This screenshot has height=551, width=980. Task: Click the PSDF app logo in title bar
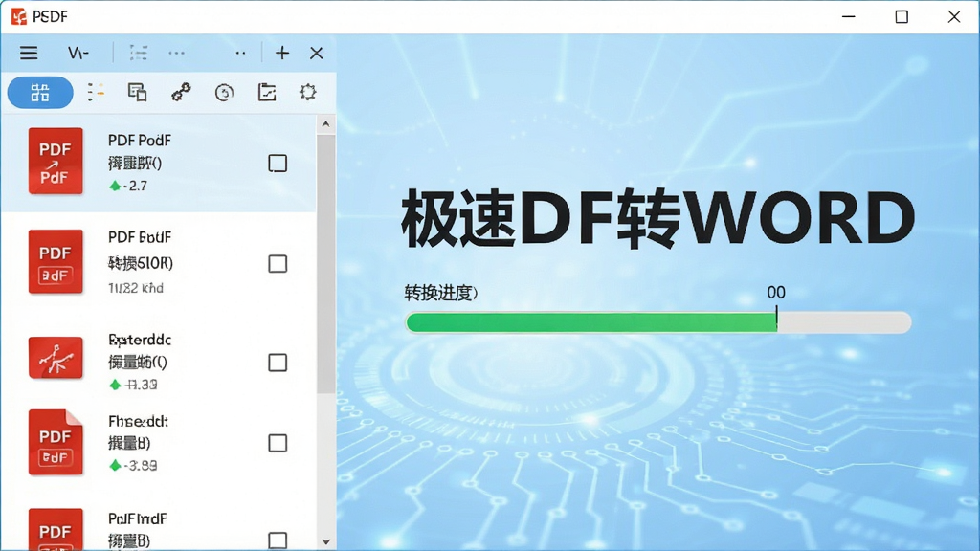19,17
